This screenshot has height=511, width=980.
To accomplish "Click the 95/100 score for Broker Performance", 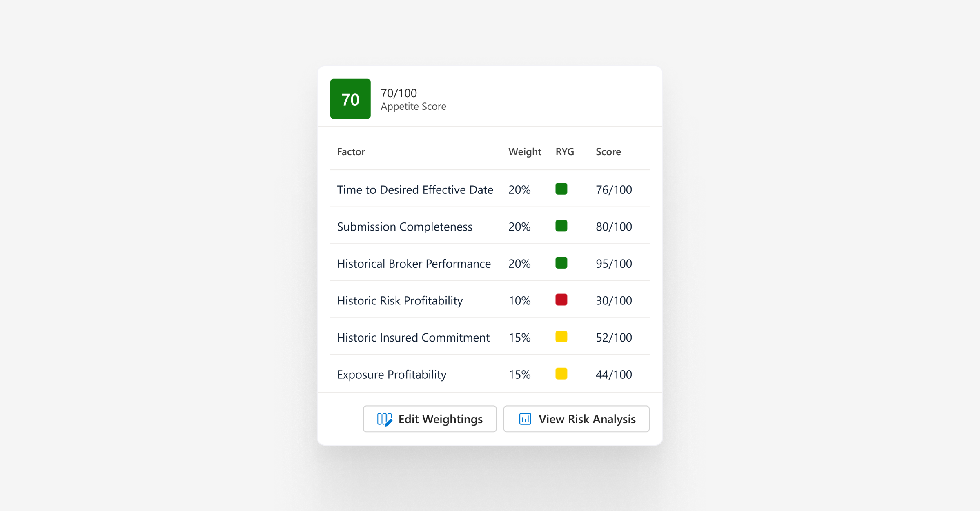I will point(613,264).
